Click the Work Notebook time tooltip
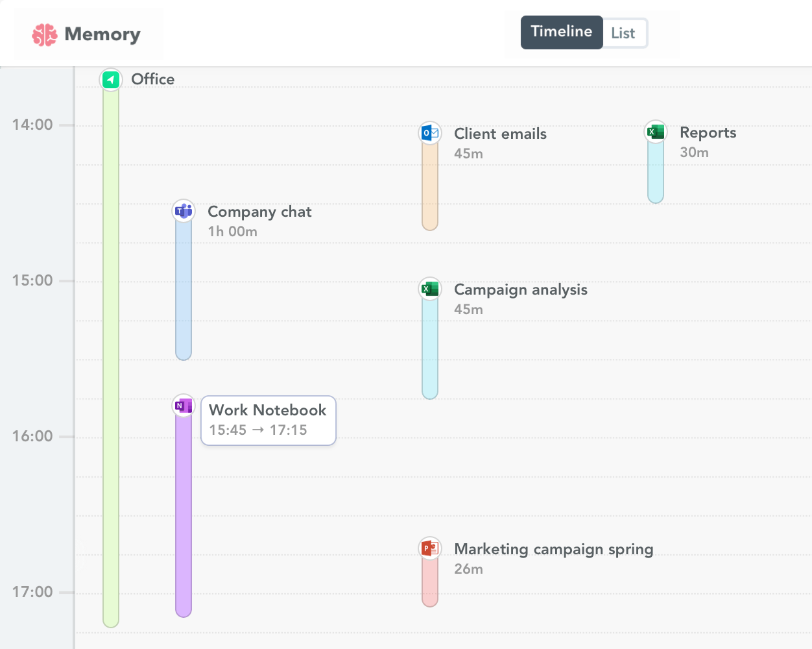812x649 pixels. (268, 421)
